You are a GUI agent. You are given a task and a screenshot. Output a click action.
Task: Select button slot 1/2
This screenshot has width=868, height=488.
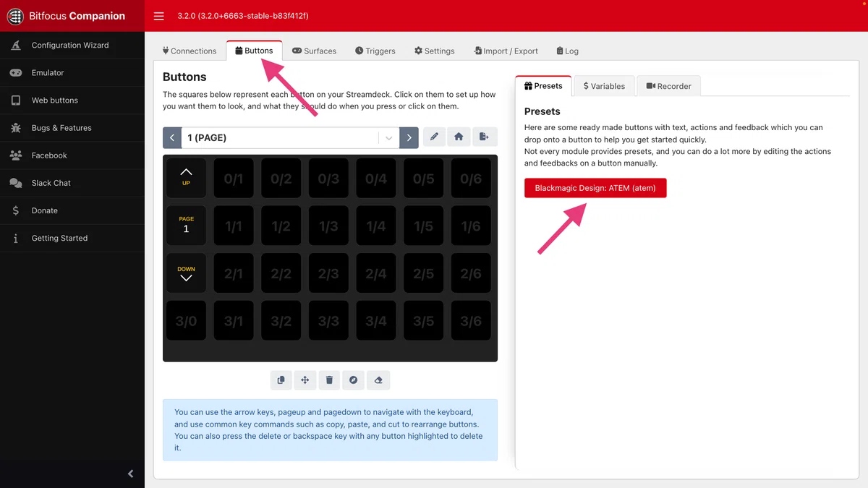pyautogui.click(x=281, y=225)
